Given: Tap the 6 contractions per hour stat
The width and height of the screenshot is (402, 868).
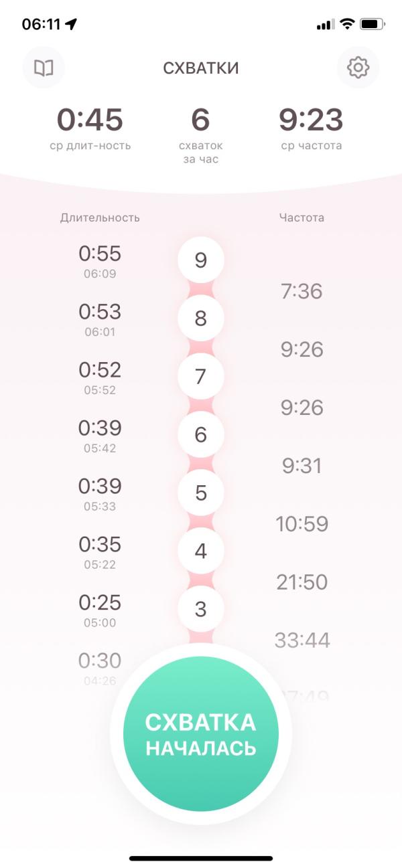Looking at the screenshot, I should [201, 134].
